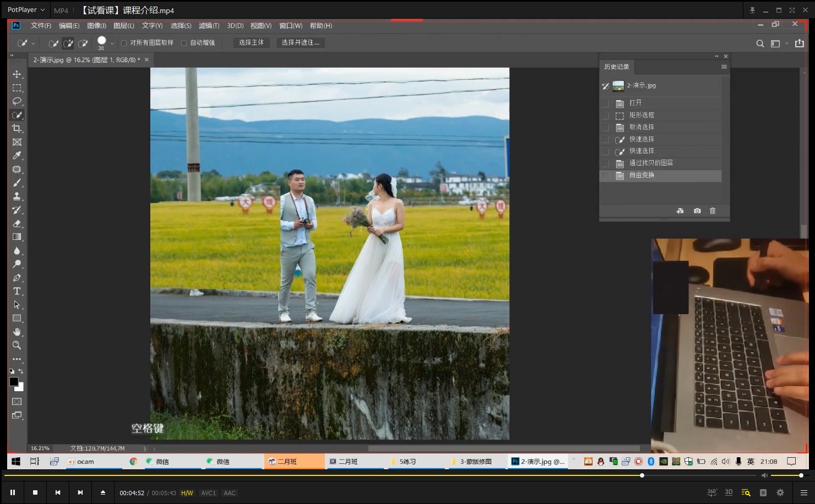This screenshot has height=504, width=815.
Task: Open the 图像(I) menu
Action: [96, 26]
